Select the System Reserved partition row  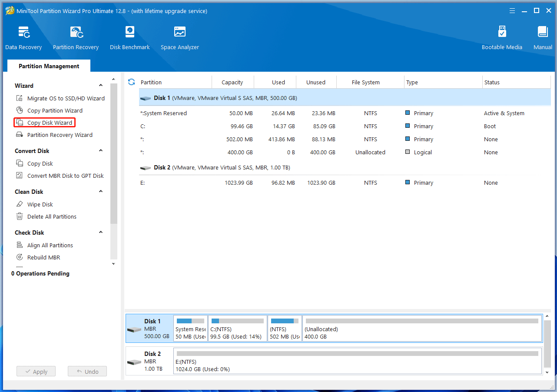coord(345,113)
